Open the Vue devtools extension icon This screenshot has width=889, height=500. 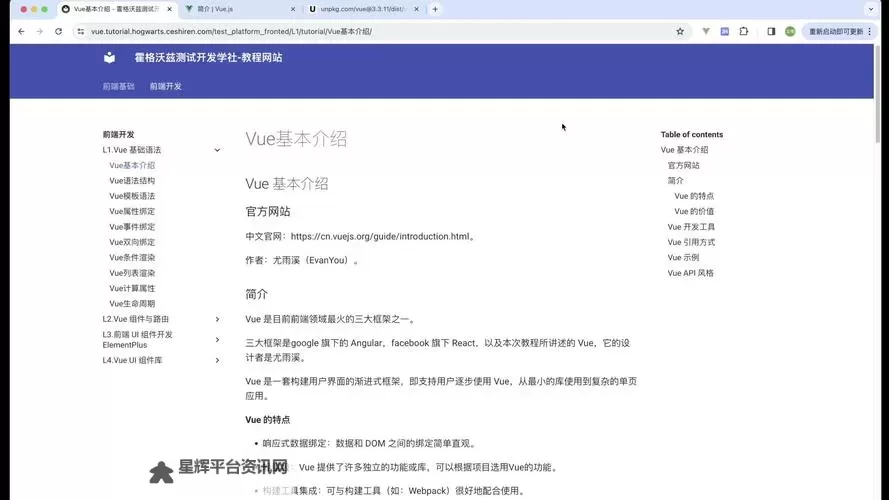pos(706,32)
